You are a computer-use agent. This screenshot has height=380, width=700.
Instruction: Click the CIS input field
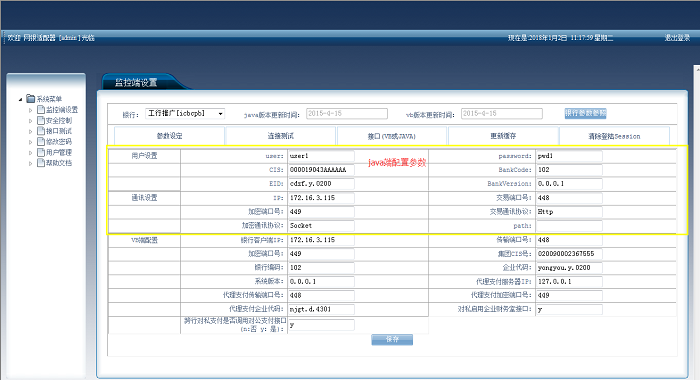[x=321, y=170]
